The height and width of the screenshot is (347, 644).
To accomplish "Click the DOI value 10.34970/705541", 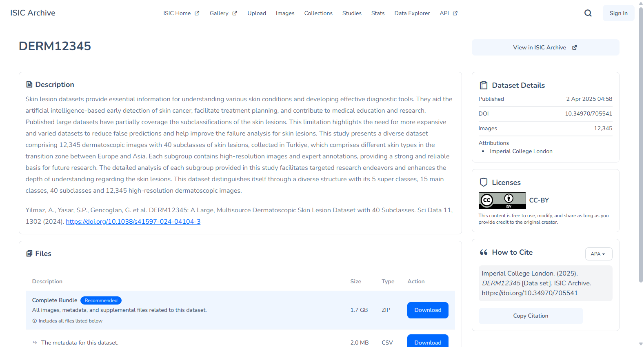I will (588, 113).
